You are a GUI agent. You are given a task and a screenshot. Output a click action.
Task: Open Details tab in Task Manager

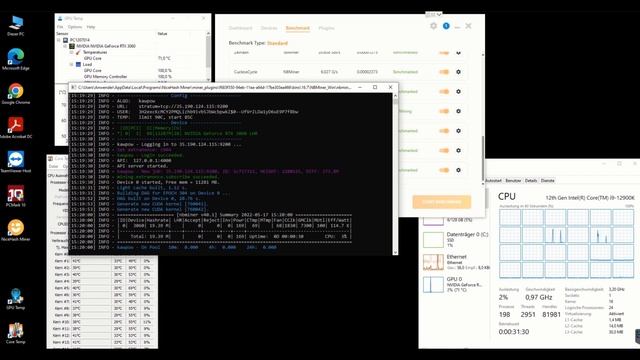(531, 180)
